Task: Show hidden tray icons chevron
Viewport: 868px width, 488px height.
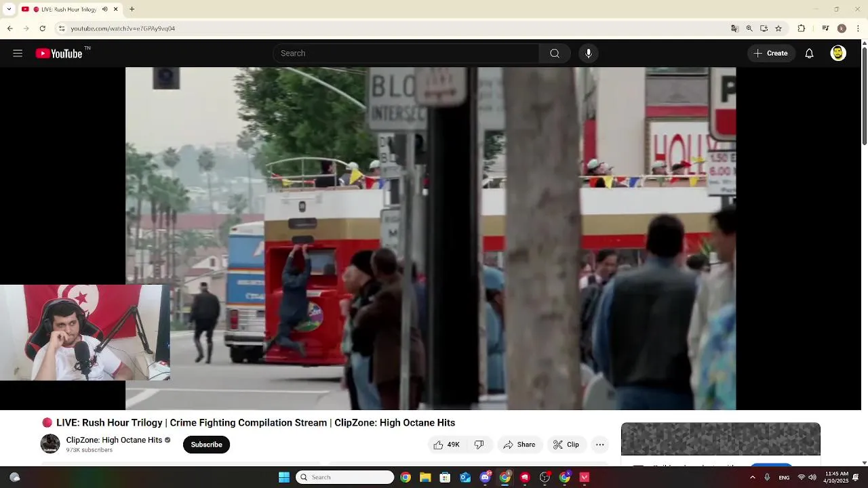Action: tap(752, 477)
